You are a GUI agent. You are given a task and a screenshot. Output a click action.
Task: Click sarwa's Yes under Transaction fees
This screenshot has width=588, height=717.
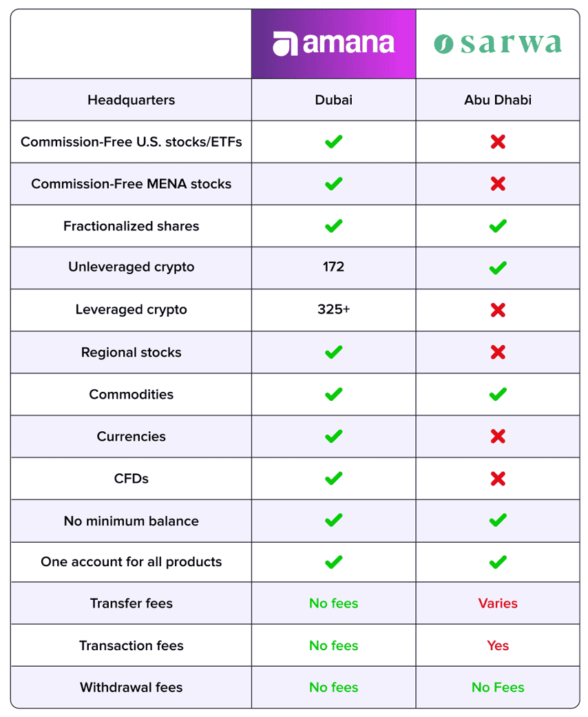pos(498,645)
